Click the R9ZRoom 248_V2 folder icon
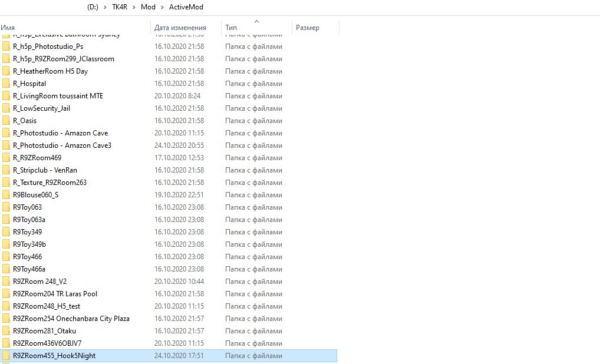Image resolution: width=600 pixels, height=364 pixels. [6, 282]
